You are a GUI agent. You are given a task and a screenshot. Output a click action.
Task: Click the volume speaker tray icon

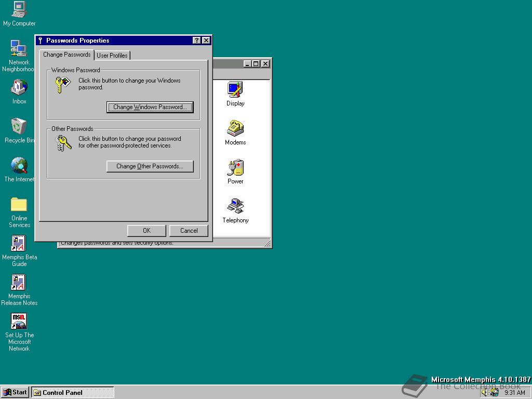click(485, 393)
